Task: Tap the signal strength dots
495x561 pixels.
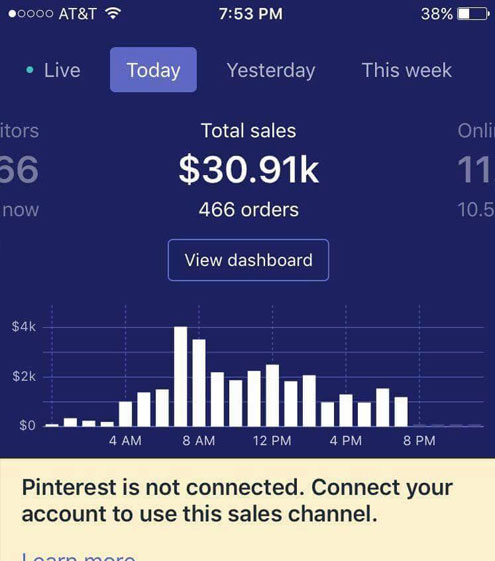Action: click(31, 14)
